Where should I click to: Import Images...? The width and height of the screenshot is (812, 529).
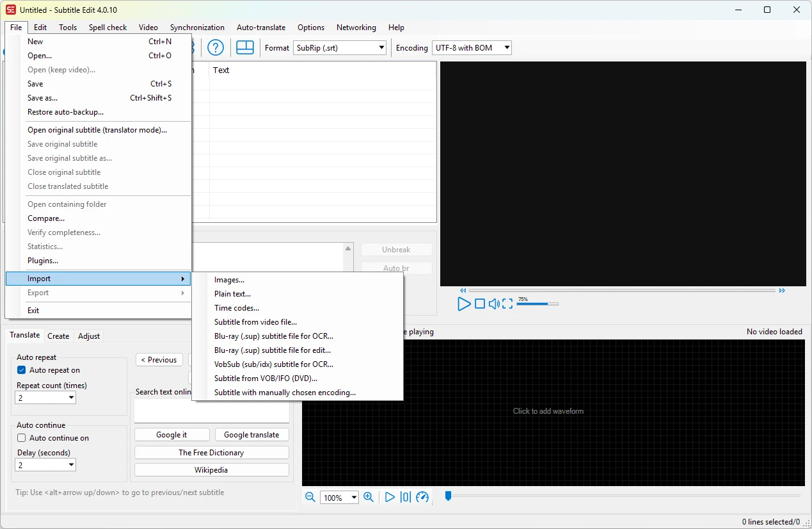click(x=298, y=280)
